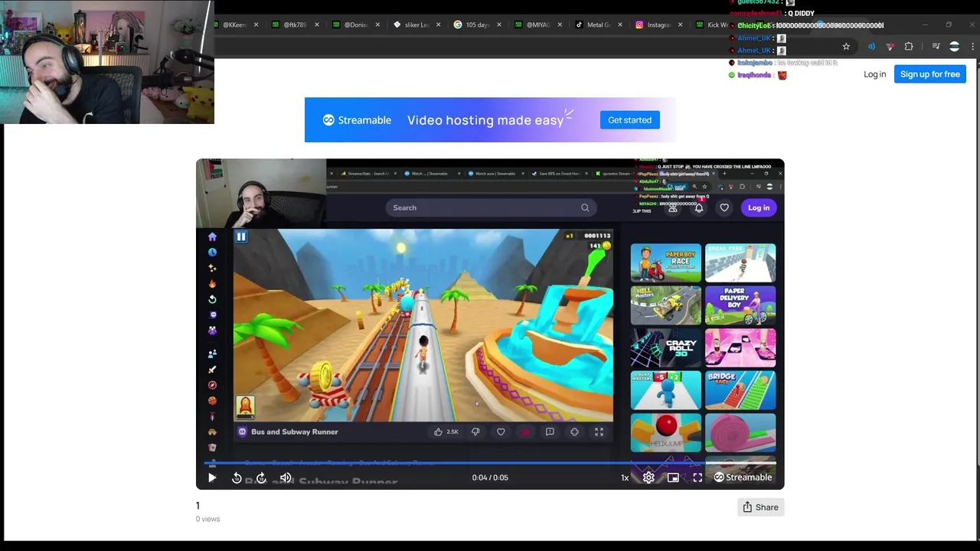Open the media control toolbar icon
980x551 pixels.
tap(936, 47)
